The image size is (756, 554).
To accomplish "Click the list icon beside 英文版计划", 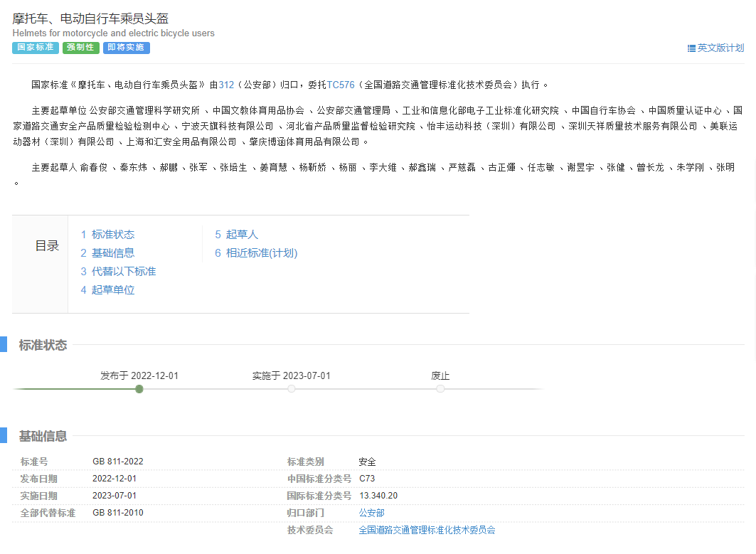I will click(691, 48).
